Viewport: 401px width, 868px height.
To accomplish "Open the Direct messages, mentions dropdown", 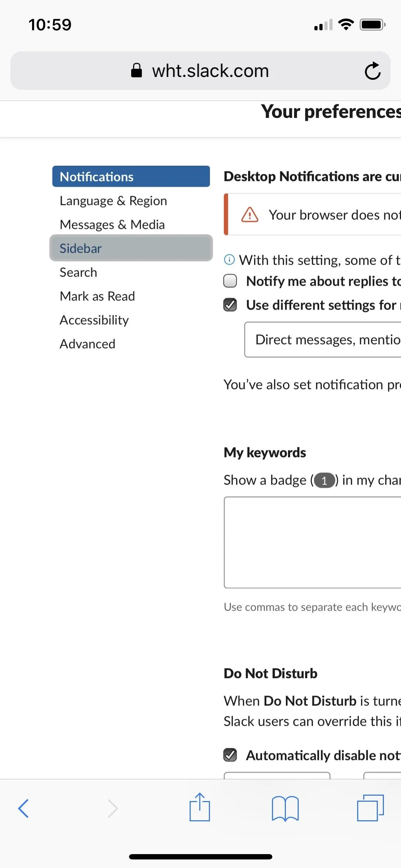I will 323,340.
